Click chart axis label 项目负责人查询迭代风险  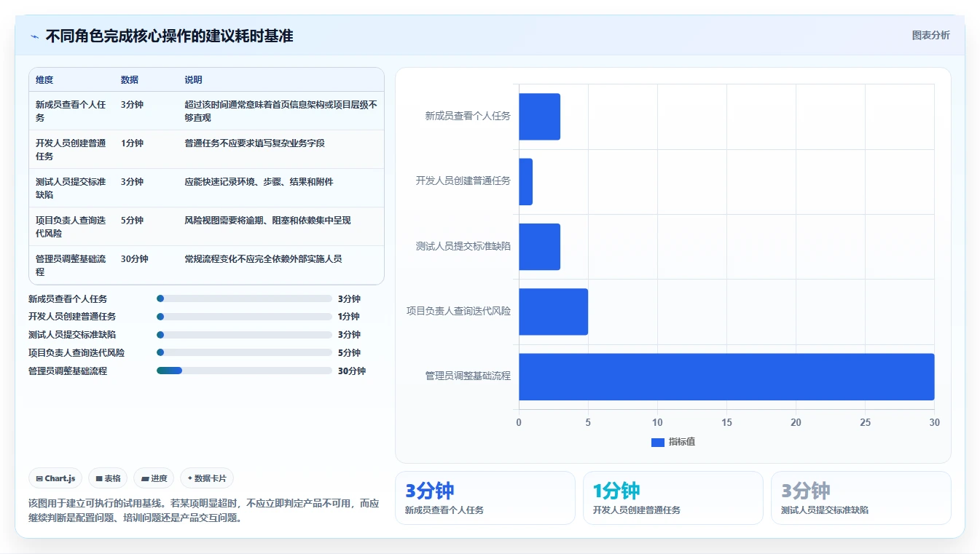pos(458,311)
